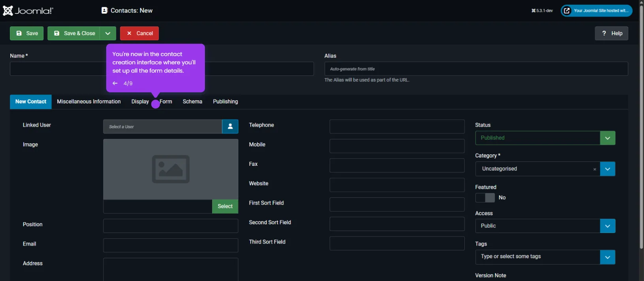Open Miscellaneous Information tab
This screenshot has height=281, width=644.
pos(89,102)
